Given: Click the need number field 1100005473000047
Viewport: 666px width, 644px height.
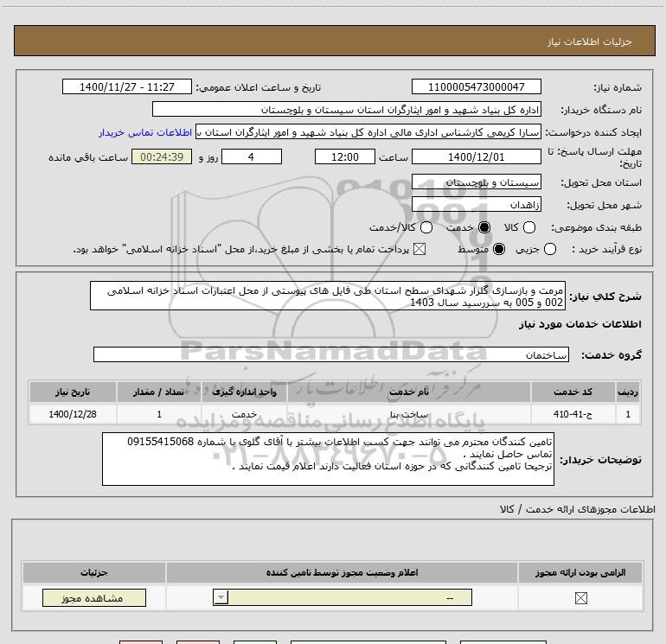Looking at the screenshot, I should (476, 86).
